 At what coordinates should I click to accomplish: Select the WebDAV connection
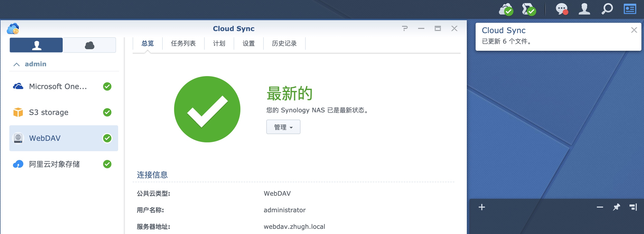tap(63, 138)
